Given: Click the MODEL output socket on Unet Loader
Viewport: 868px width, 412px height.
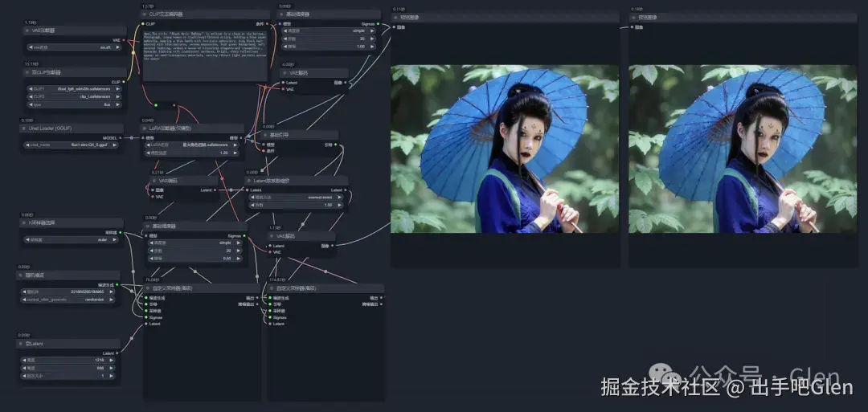Looking at the screenshot, I should pyautogui.click(x=121, y=137).
